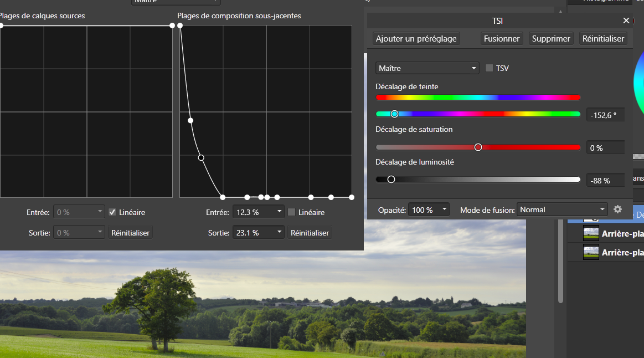Open the Maître channel dropdown

(x=427, y=68)
